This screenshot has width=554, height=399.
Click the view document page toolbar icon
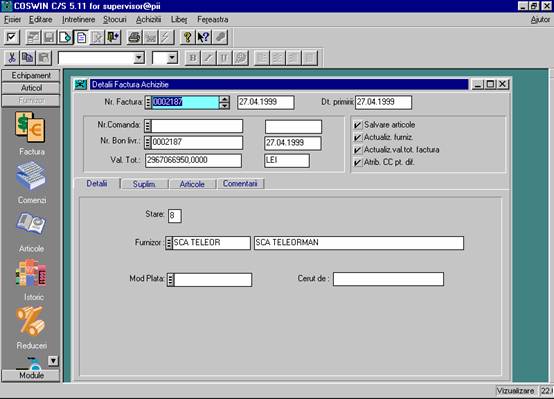(81, 37)
